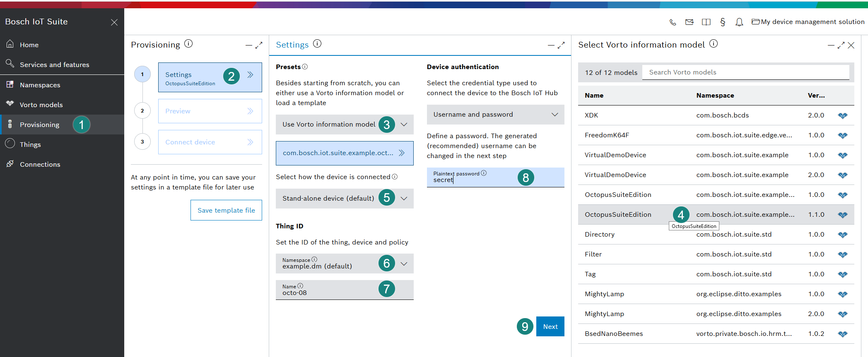868x357 pixels.
Task: Click the Plaintext password info icon
Action: tap(484, 173)
